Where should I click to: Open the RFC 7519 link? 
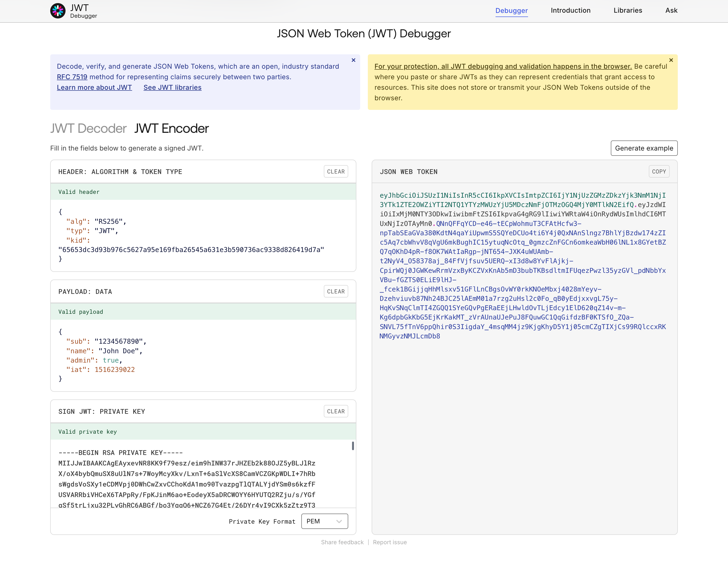[x=72, y=77]
